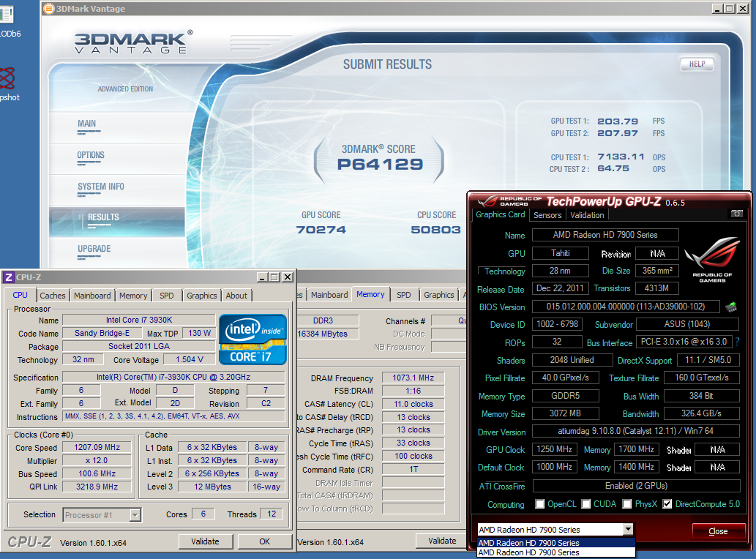Click the desktop document icon above ODb6
756x559 pixels.
coord(7,15)
